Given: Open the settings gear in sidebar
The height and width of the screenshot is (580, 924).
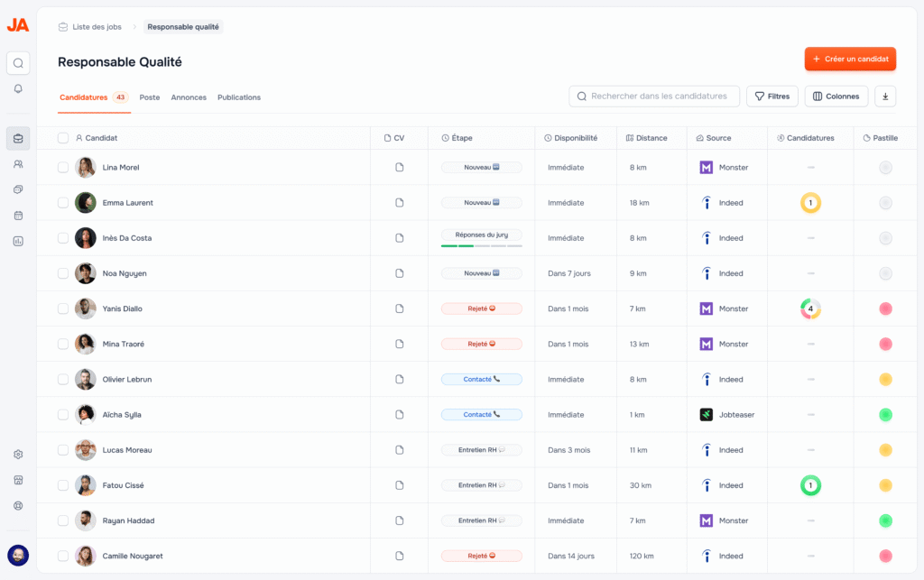Looking at the screenshot, I should tap(18, 455).
